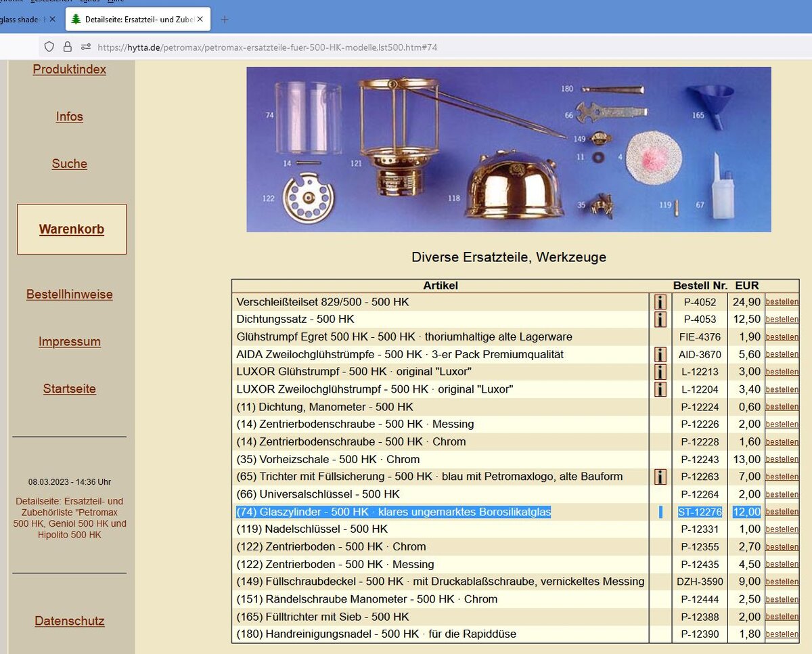Select the highlighted Glaszylinder article text
Viewport: 812px width, 654px height.
(394, 512)
